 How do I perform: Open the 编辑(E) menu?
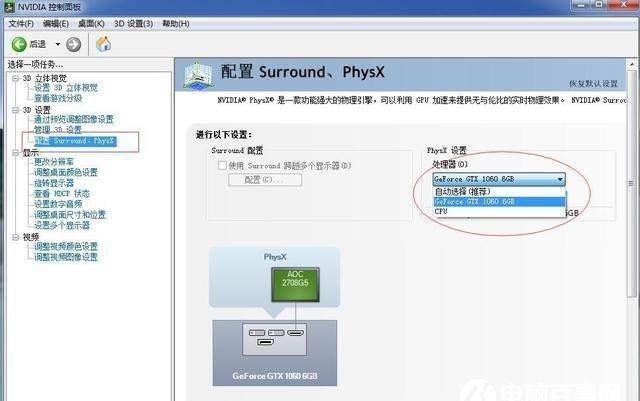(56, 24)
